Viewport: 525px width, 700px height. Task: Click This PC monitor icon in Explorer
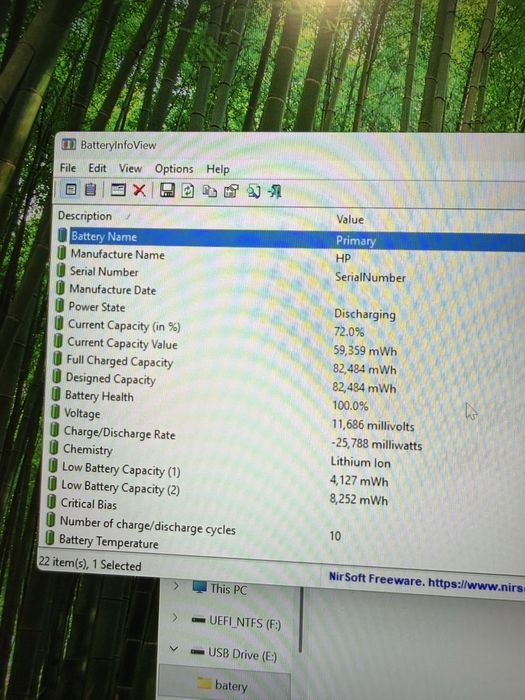(x=200, y=587)
